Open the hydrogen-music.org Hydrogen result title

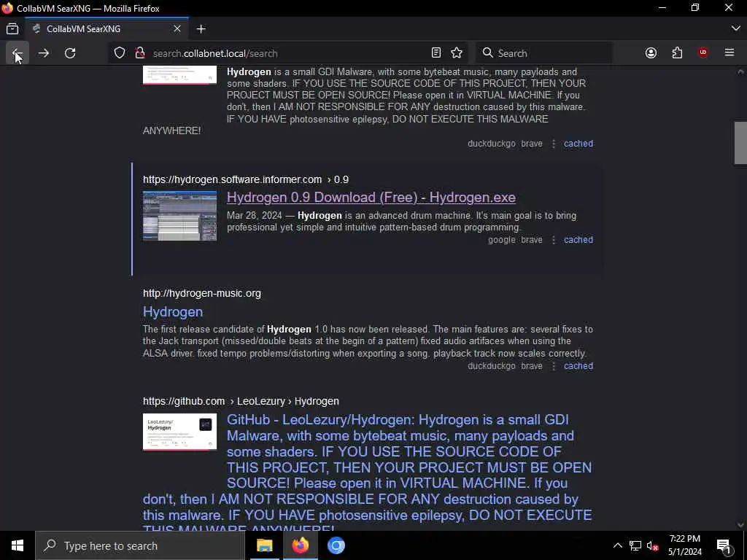[173, 311]
